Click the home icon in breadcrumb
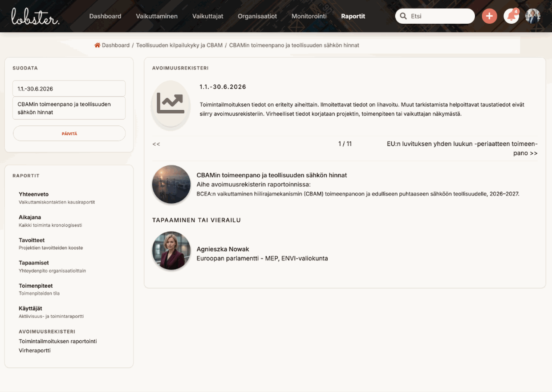 [97, 45]
